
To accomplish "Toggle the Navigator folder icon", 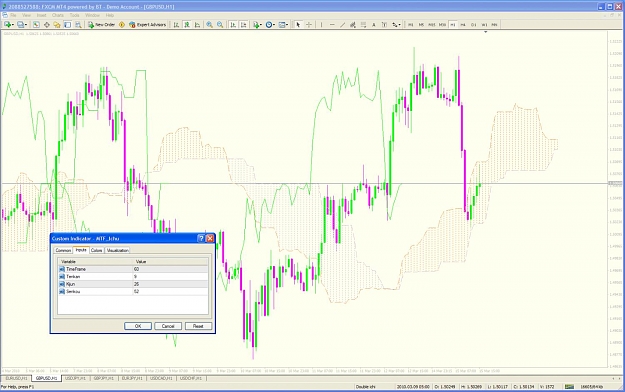I will (x=57, y=25).
